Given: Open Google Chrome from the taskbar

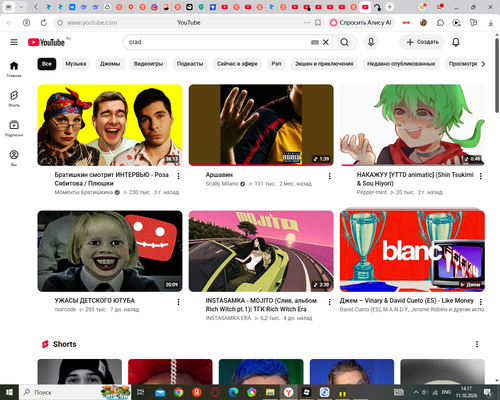Looking at the screenshot, I should click(x=178, y=392).
